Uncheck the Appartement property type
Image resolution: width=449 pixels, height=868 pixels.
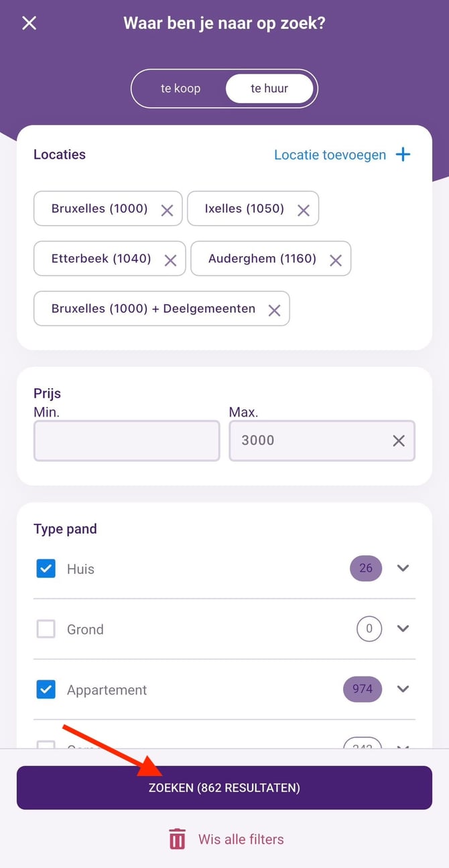point(46,689)
